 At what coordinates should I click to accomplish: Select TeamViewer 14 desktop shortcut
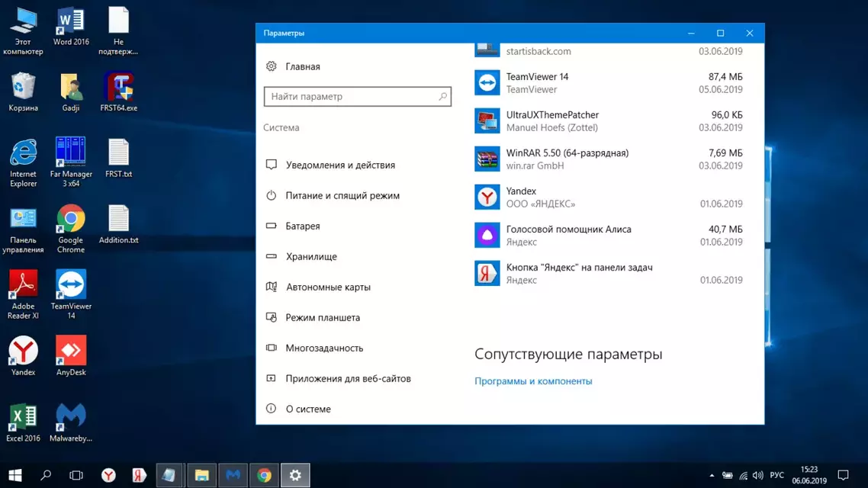pos(71,295)
